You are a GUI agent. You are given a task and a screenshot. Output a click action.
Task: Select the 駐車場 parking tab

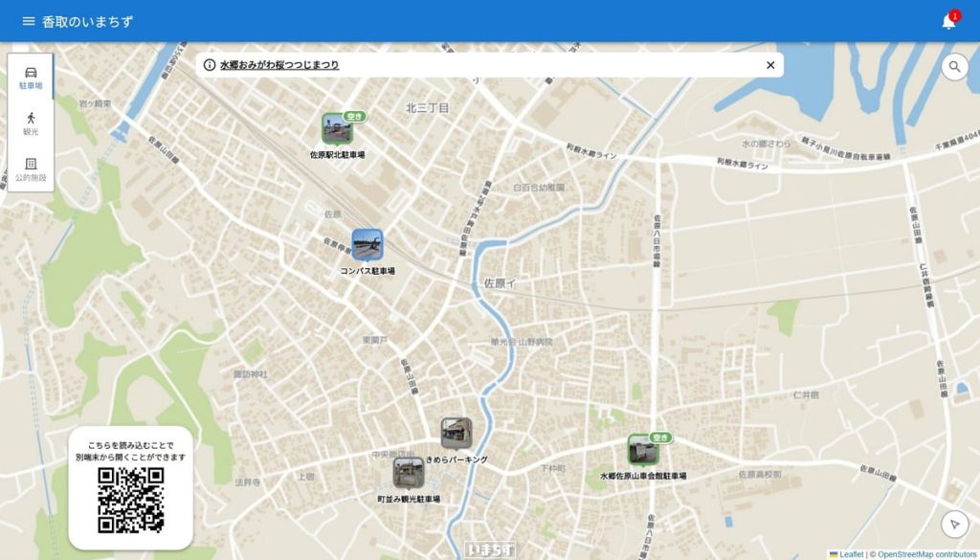31,78
